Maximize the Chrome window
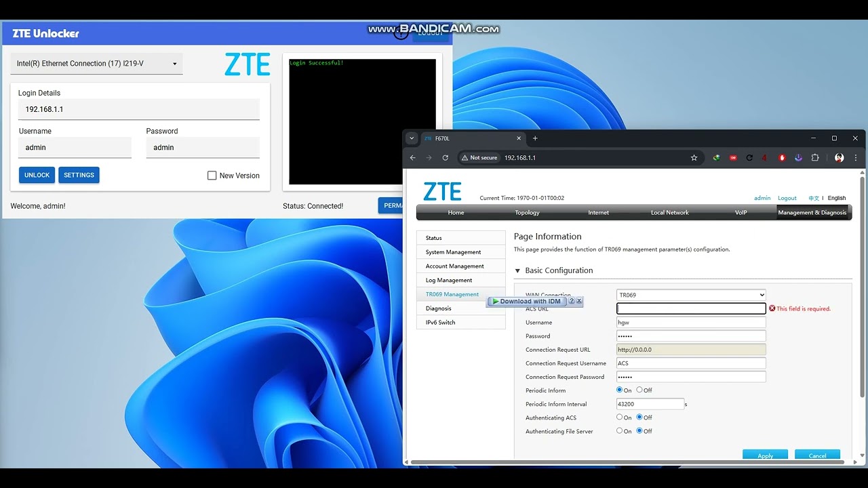This screenshot has height=488, width=868. click(x=834, y=138)
